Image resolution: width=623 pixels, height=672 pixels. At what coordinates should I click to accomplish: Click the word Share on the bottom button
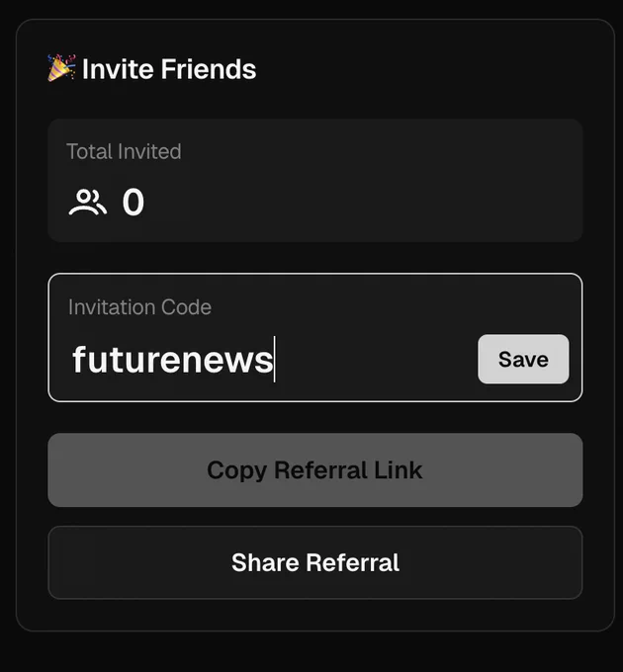tap(265, 562)
